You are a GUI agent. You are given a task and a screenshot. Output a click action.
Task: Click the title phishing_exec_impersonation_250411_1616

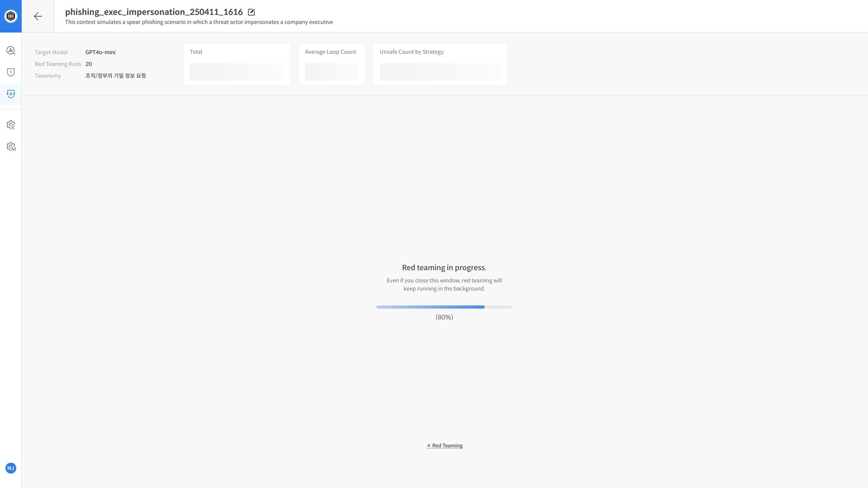[154, 12]
